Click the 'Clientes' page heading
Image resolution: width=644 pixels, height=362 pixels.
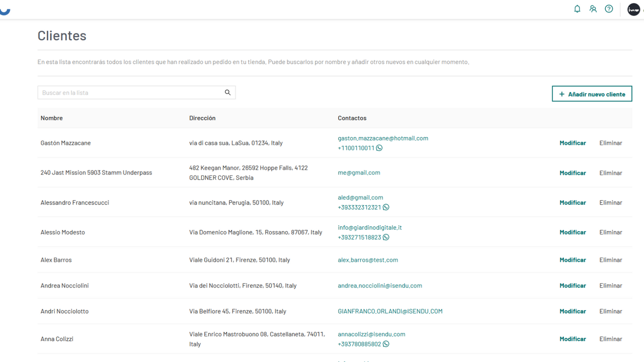point(62,36)
